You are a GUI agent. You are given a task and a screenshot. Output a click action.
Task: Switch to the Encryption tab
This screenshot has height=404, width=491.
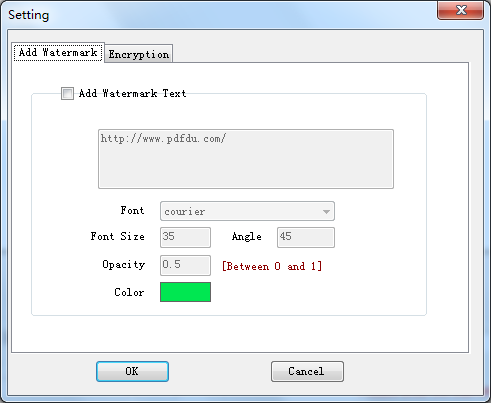coord(139,54)
